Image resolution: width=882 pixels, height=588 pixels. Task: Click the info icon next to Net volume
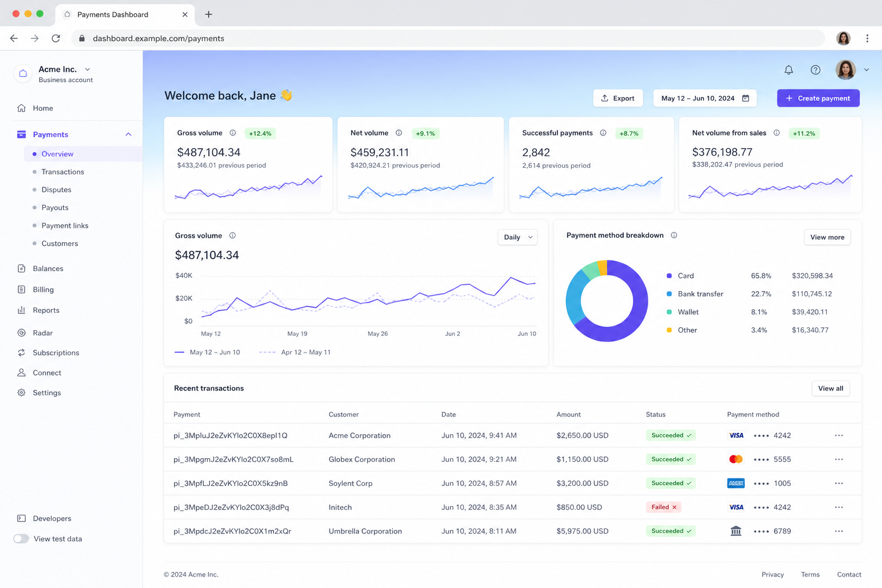point(399,133)
